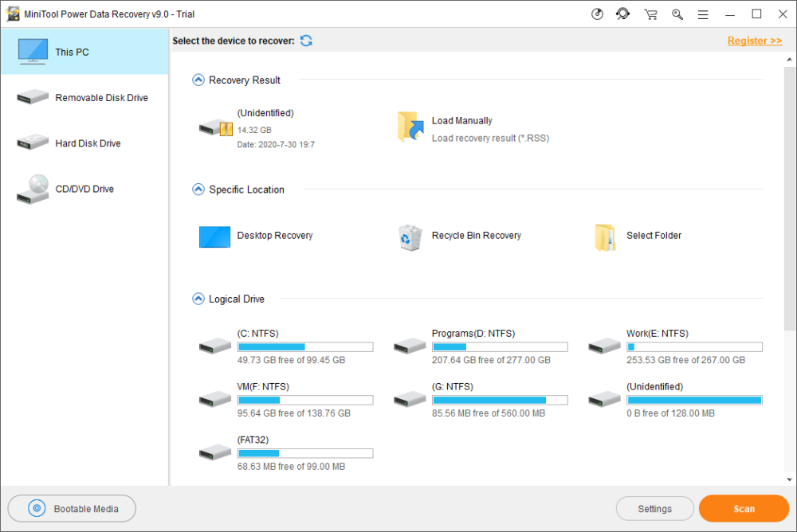Click the Work E: usage bar
Screen dimensions: 797x532
click(695, 347)
